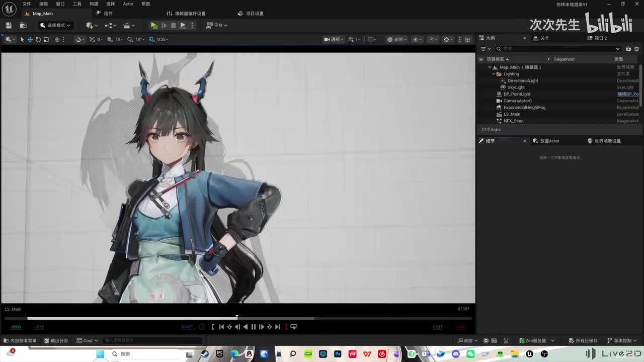644x362 pixels.
Task: Open the scale snap value 0.25 dropdown
Action: click(x=163, y=39)
